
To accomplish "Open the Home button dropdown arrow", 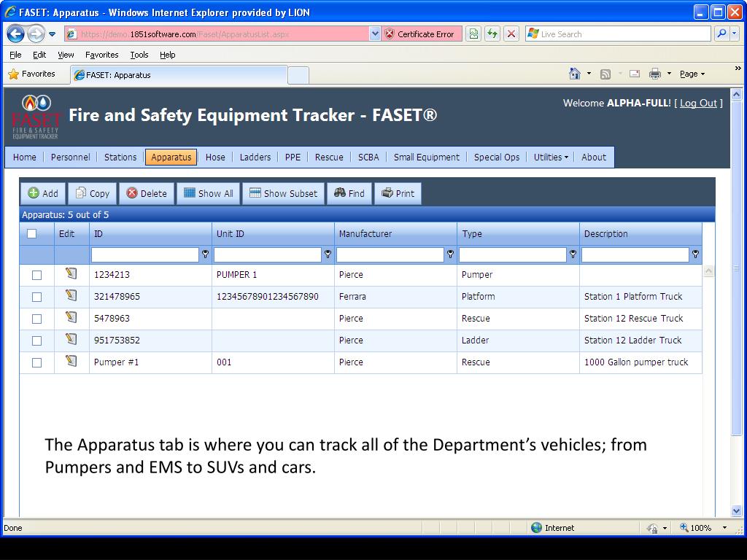I will point(589,74).
